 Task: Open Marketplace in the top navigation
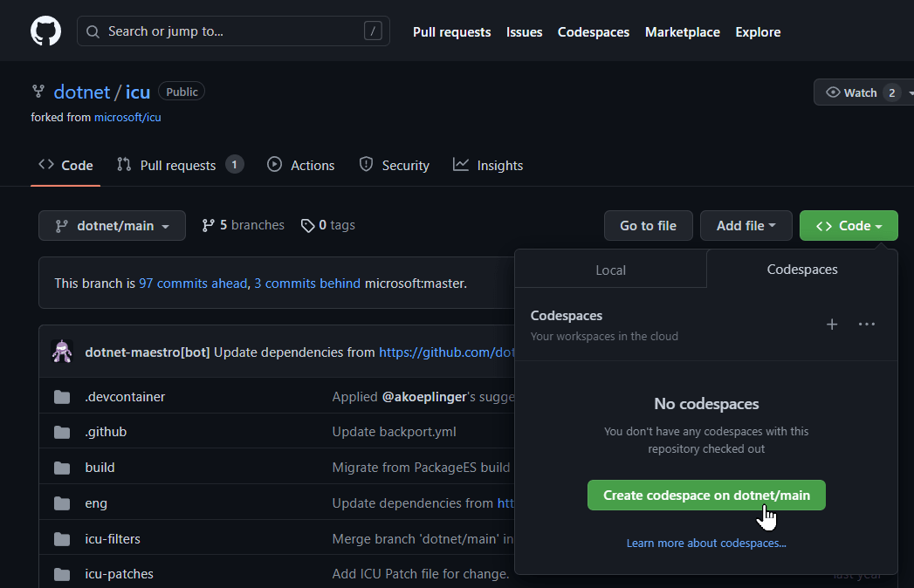(682, 32)
